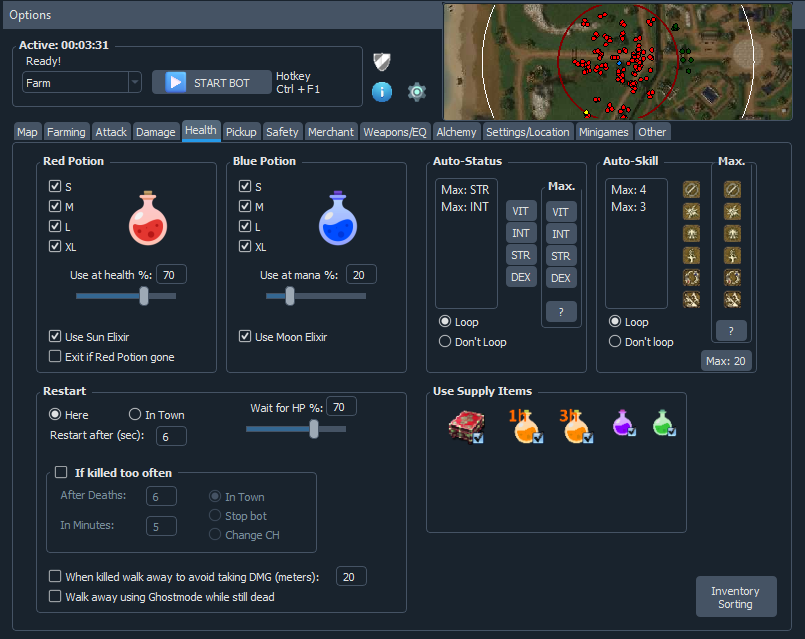
Task: Open the Merchant tab
Action: (x=331, y=132)
